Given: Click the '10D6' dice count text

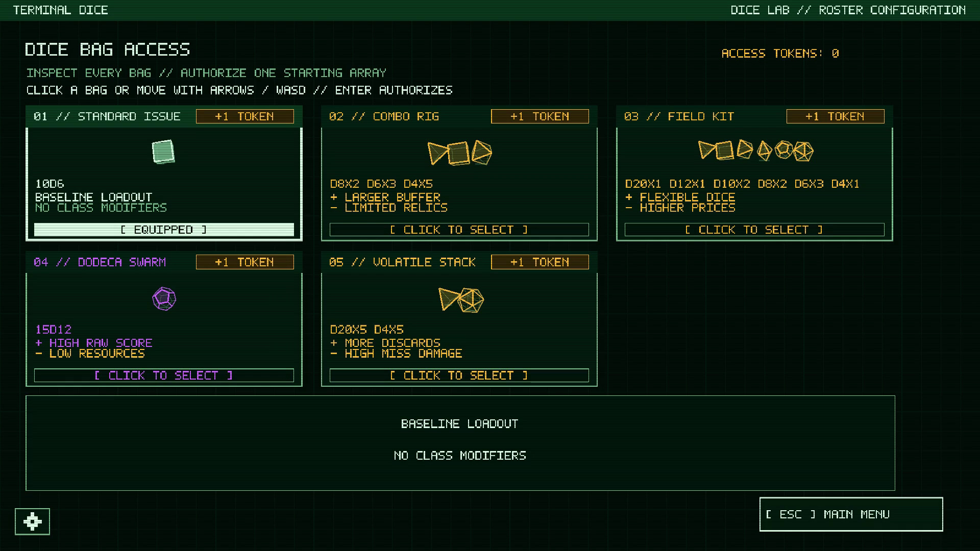Looking at the screenshot, I should 50,184.
